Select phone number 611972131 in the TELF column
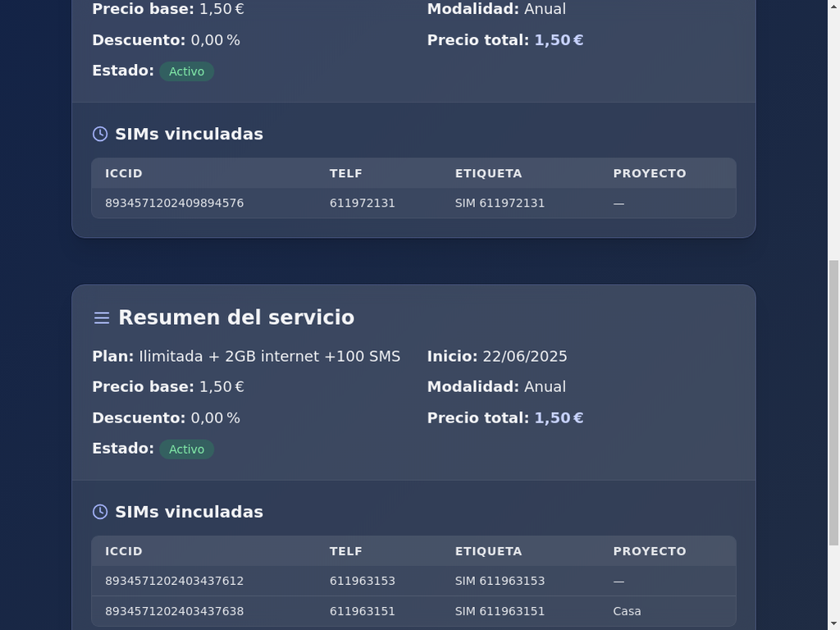Screen dimensions: 840x630 pos(362,203)
